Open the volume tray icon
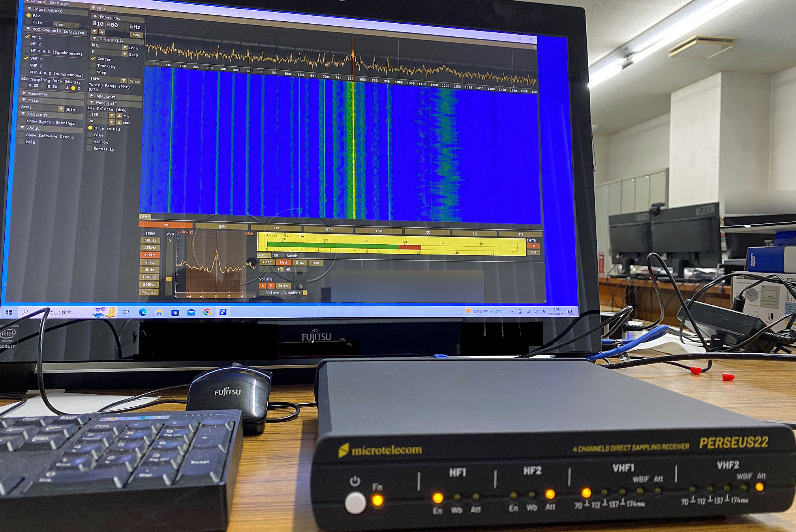 pyautogui.click(x=536, y=312)
